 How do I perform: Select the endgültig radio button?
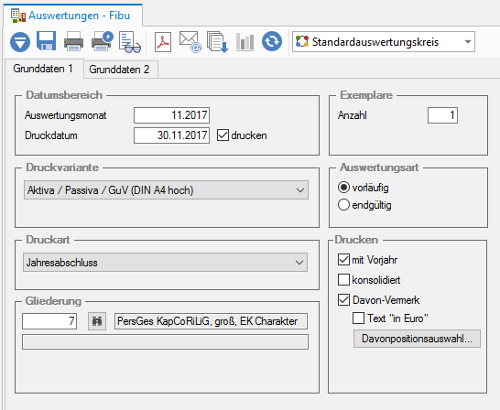pyautogui.click(x=344, y=205)
